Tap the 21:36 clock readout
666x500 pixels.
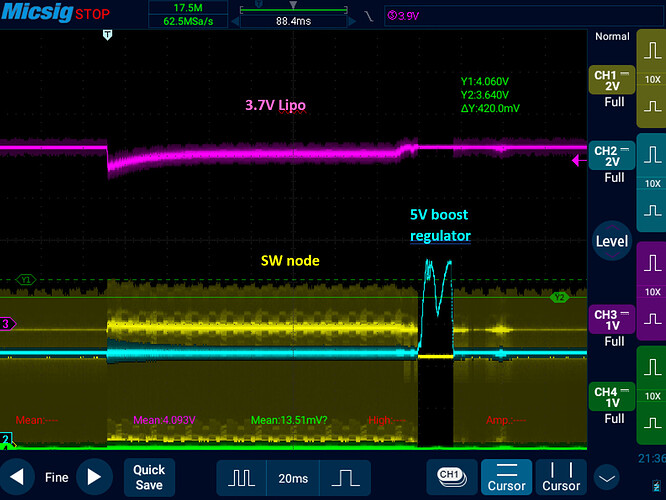652,458
